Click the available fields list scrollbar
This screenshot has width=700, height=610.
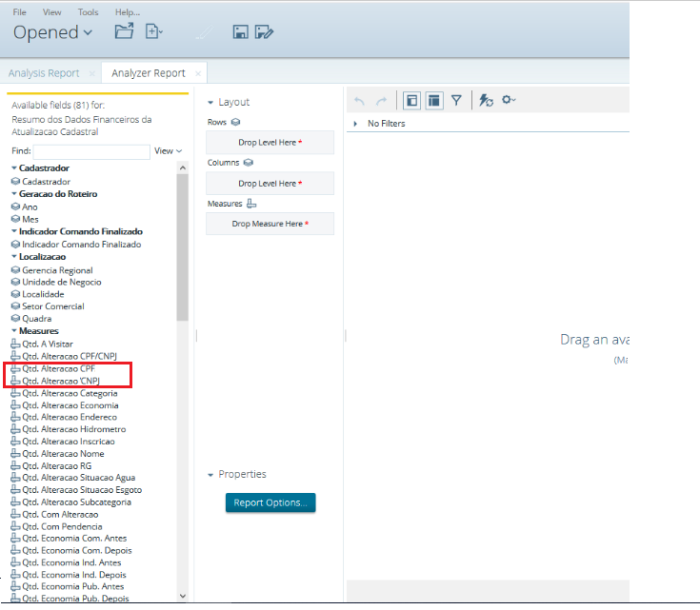click(x=182, y=247)
